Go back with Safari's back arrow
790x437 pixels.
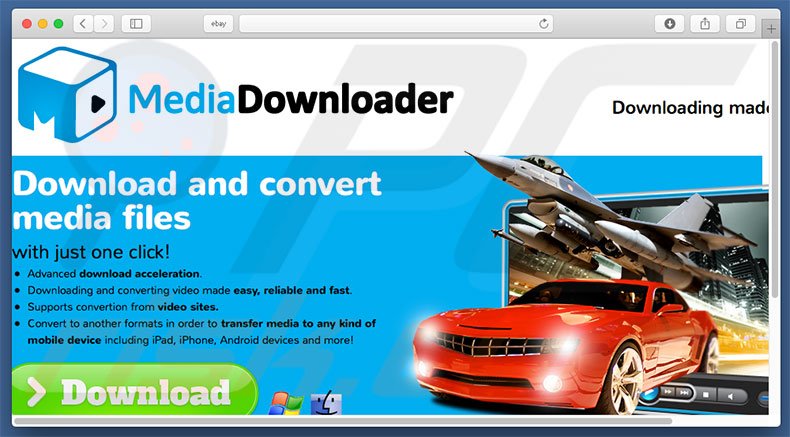point(84,24)
